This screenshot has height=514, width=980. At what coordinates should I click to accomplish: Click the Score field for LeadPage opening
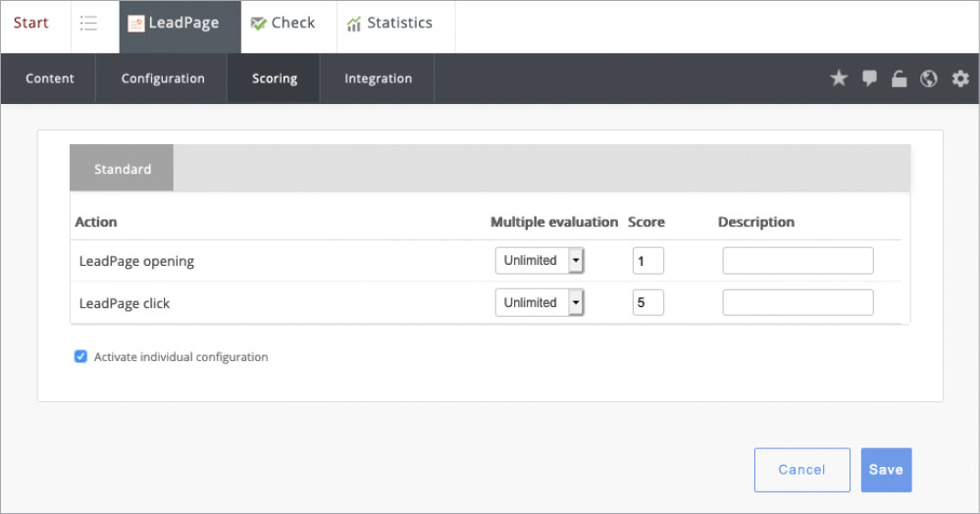coord(647,261)
